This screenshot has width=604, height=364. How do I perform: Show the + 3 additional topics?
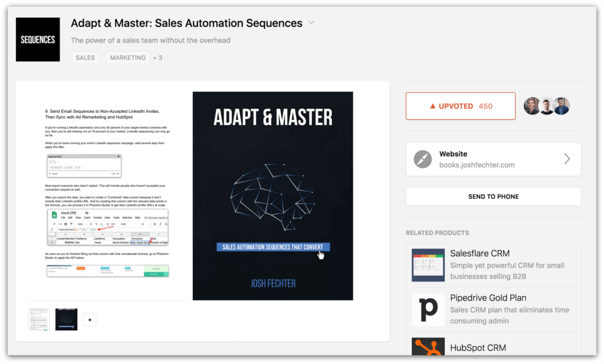(157, 58)
